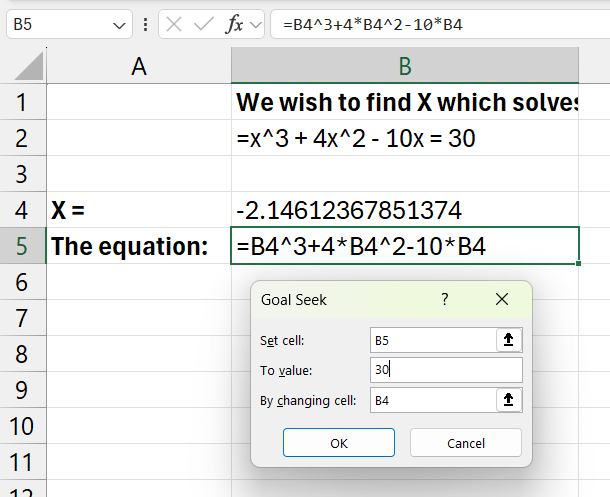Select row 2 header
The image size is (610, 497).
tap(23, 138)
